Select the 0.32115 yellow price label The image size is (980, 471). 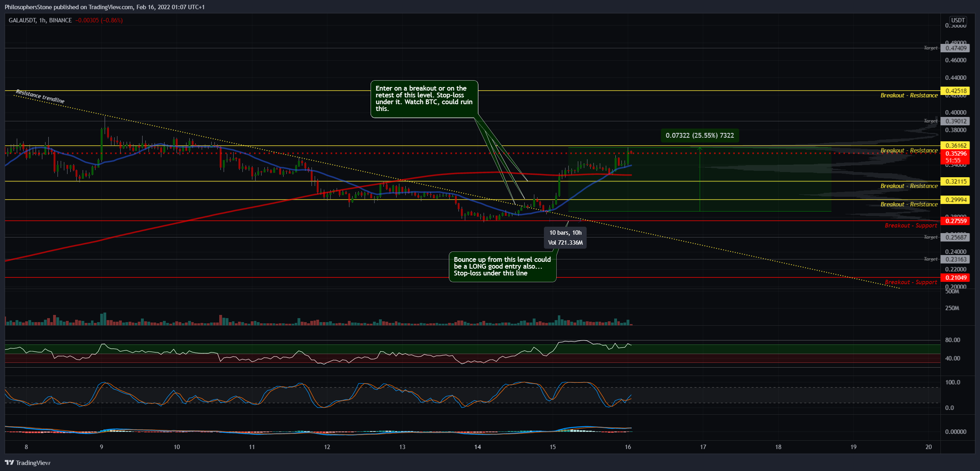pyautogui.click(x=955, y=181)
